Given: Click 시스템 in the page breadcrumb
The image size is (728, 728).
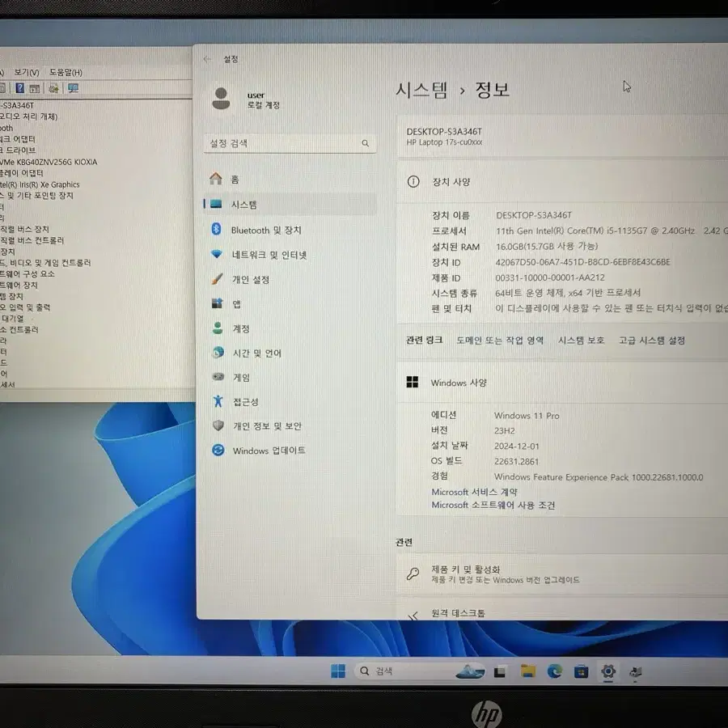Looking at the screenshot, I should click(x=421, y=90).
